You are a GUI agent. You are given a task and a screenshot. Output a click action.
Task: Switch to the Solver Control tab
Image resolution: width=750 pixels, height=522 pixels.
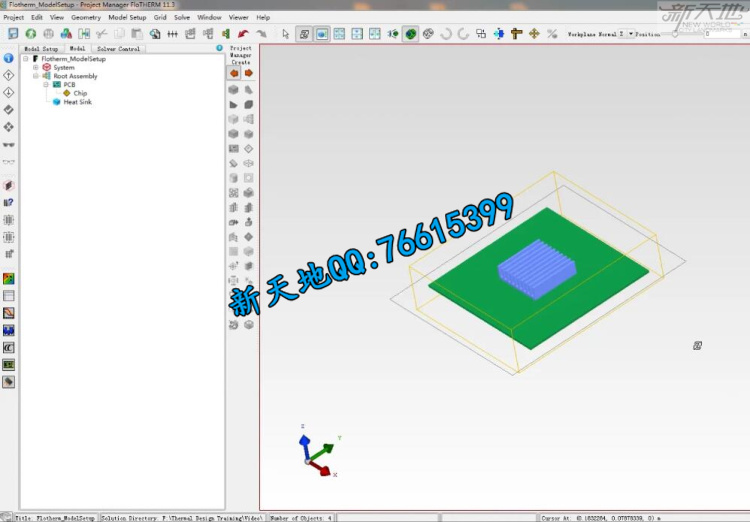click(x=118, y=48)
